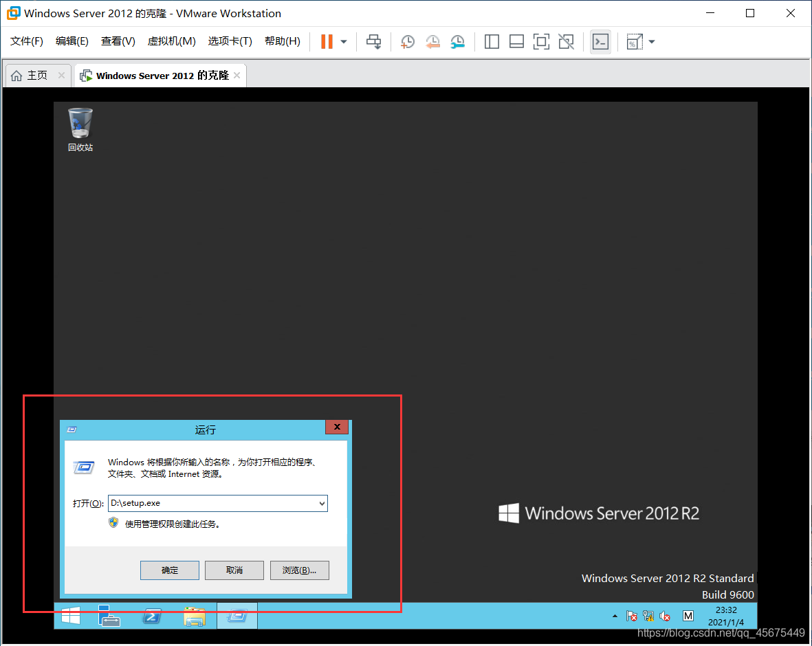The height and width of the screenshot is (646, 812).
Task: Open the 虚拟机(M) menu
Action: [171, 41]
